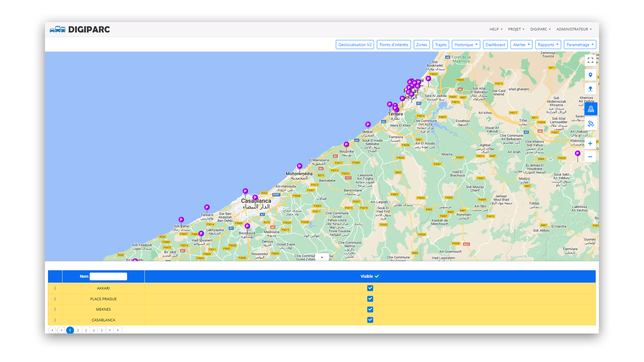The height and width of the screenshot is (362, 644).
Task: Select the purple P marker at Mohammédia
Action: 300,166
